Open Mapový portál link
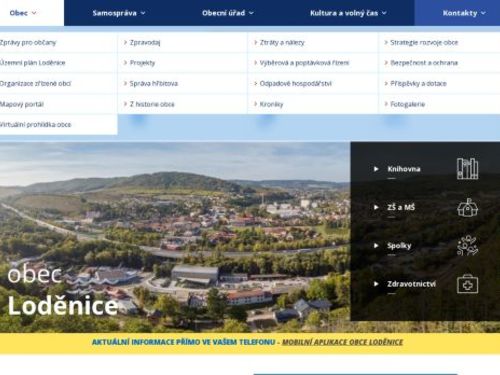500x375 pixels. coord(22,104)
